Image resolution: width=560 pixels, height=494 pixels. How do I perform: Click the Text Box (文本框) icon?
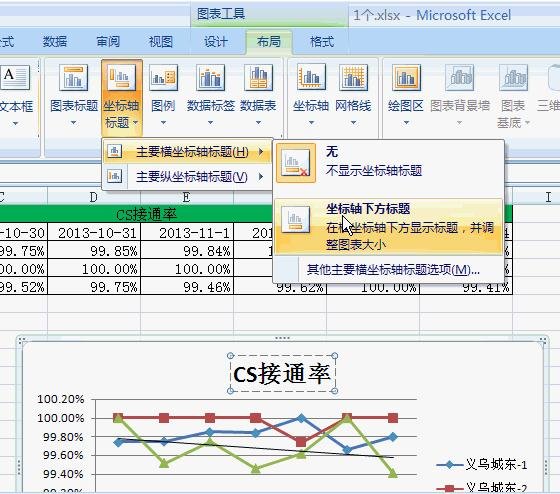[x=14, y=77]
